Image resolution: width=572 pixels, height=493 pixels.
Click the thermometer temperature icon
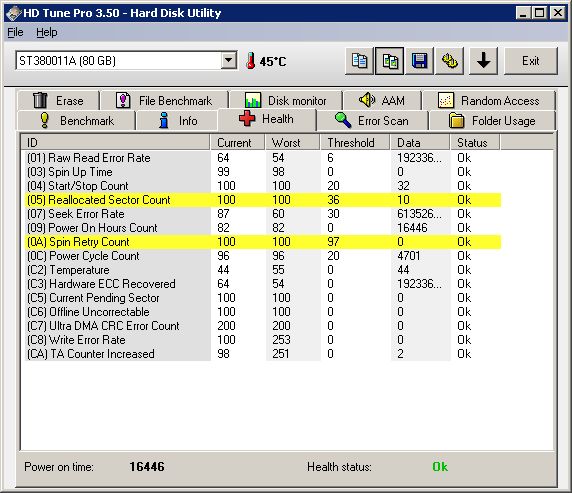250,61
